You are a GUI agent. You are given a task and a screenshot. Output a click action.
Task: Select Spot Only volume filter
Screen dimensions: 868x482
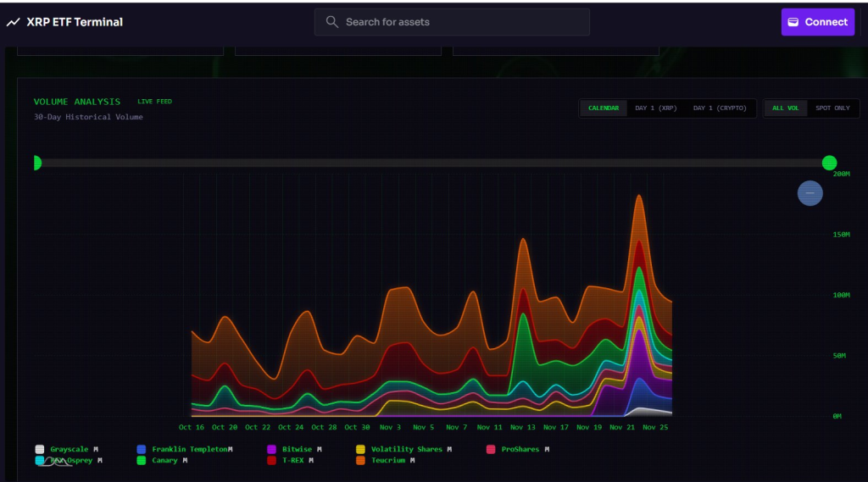tap(832, 108)
